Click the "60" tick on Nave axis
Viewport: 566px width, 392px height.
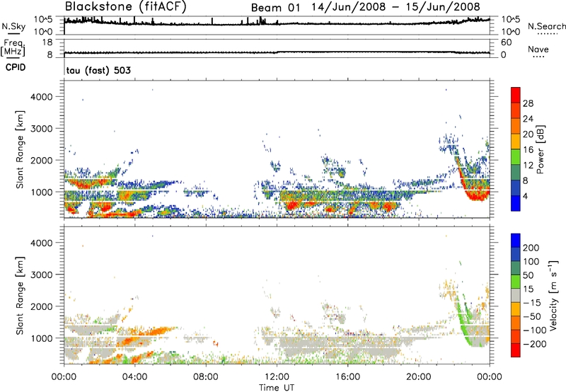coord(506,42)
